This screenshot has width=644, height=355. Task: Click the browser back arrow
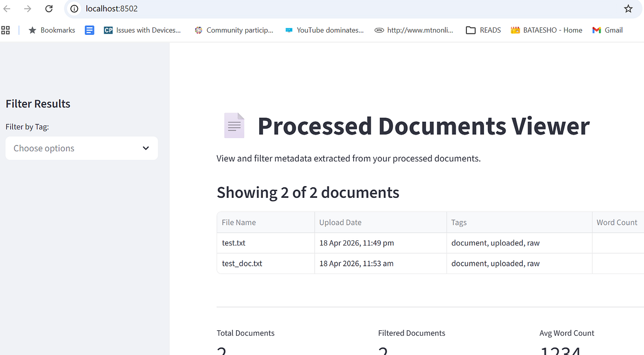point(7,9)
